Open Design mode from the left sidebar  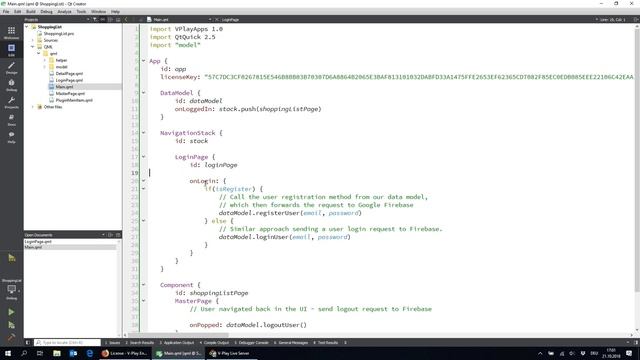(11, 68)
